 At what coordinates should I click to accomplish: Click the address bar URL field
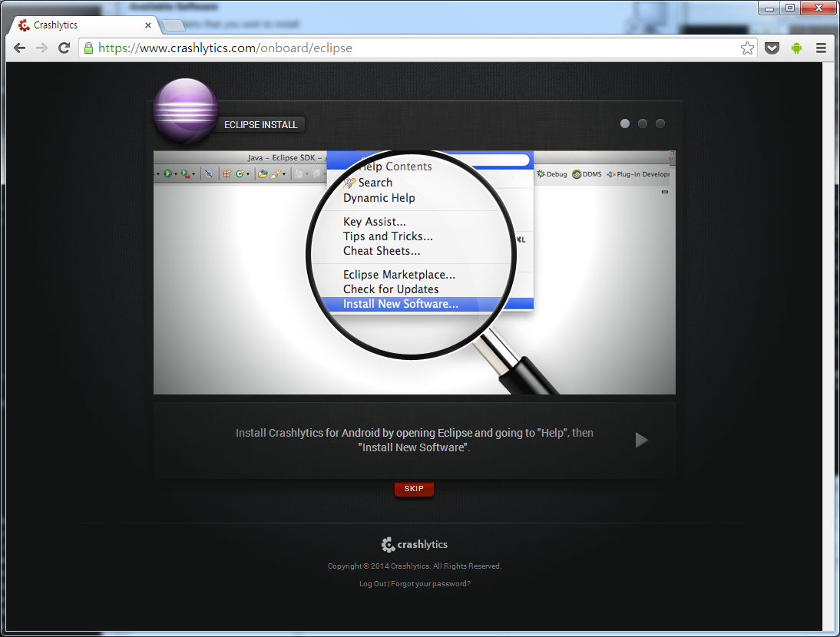(x=415, y=48)
